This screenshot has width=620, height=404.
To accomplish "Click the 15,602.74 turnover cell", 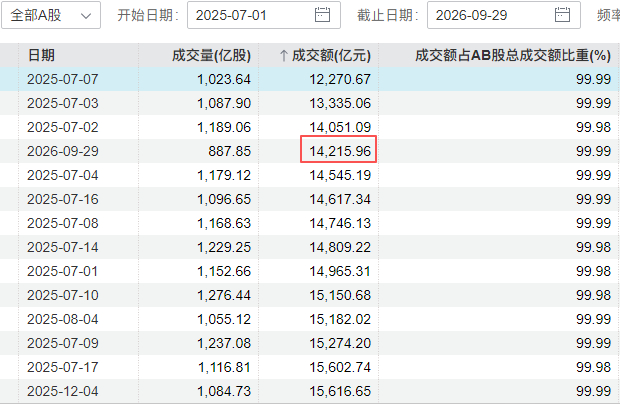I will 340,367.
